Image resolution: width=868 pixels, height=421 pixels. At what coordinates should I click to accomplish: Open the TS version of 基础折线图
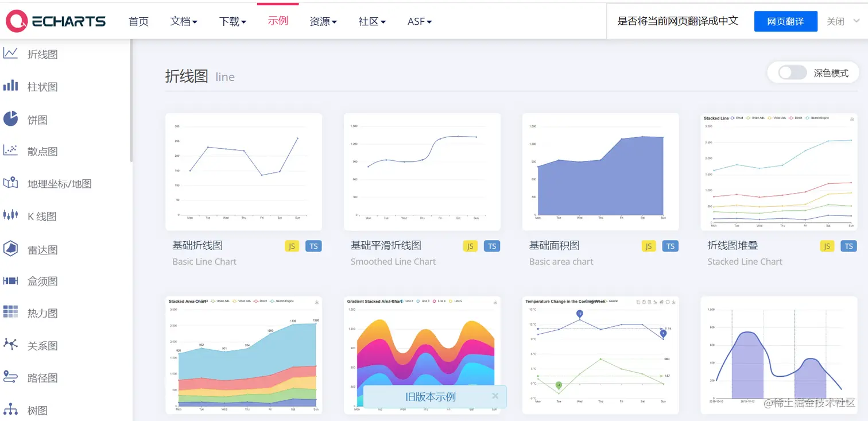click(x=313, y=246)
